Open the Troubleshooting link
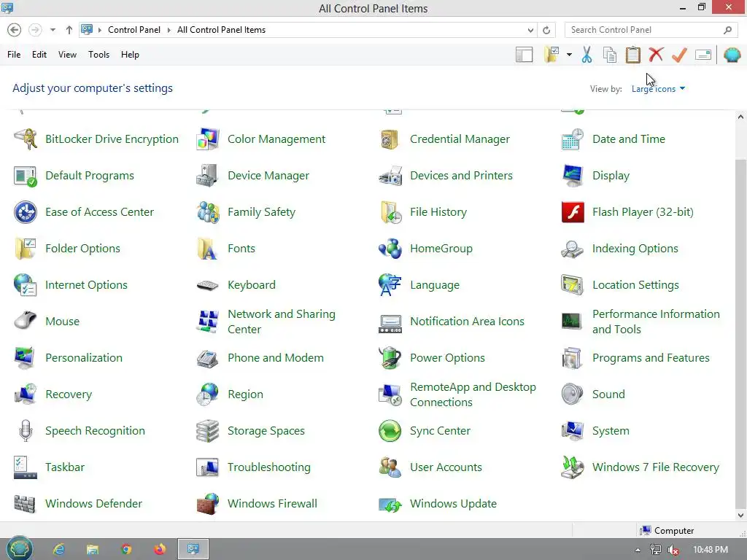 pos(268,467)
